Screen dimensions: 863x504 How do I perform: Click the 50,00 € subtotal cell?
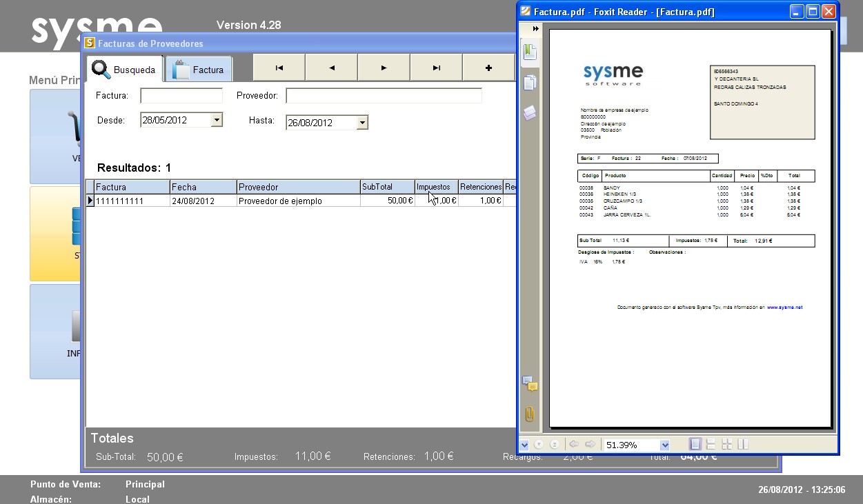pyautogui.click(x=388, y=201)
